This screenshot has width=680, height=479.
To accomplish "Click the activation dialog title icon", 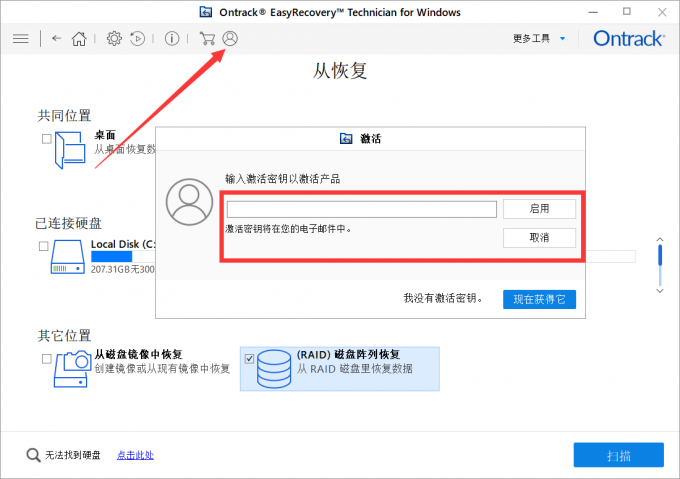I will (x=346, y=139).
